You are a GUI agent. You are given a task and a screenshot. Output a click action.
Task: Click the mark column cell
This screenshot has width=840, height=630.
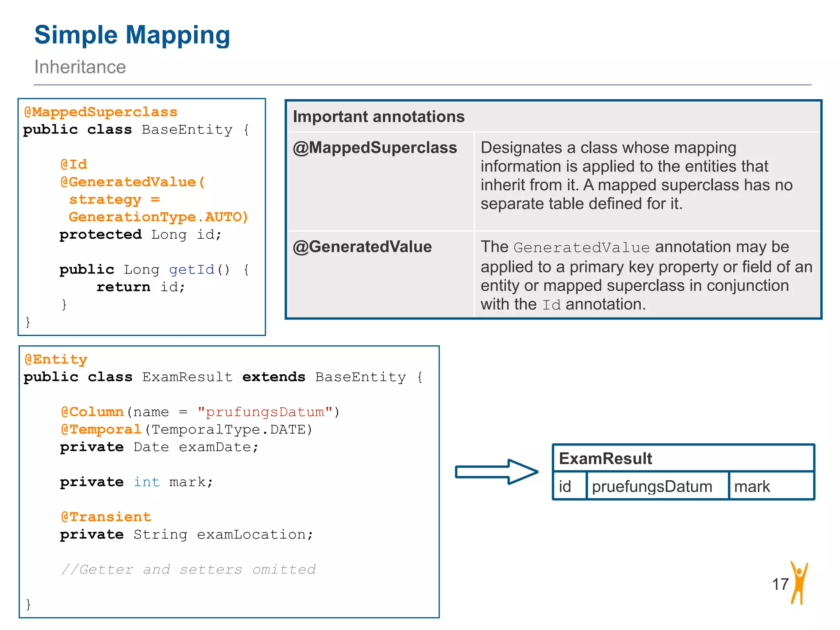[x=752, y=487]
